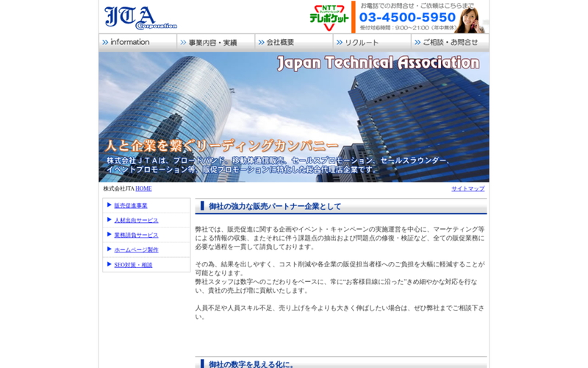588x368 pixels.
Task: Open ホームページ製作 in the sidebar
Action: [136, 250]
